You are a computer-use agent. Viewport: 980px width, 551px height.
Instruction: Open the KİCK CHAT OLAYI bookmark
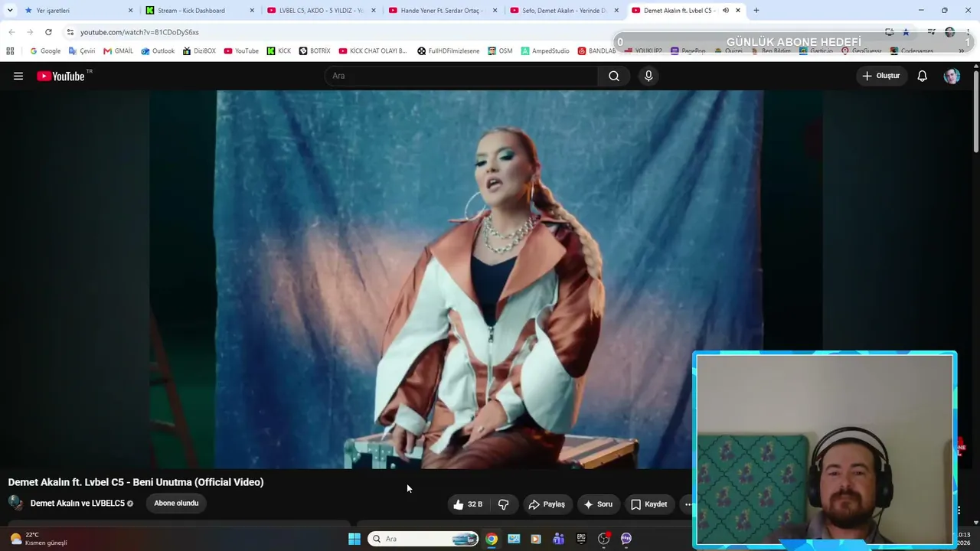click(373, 51)
